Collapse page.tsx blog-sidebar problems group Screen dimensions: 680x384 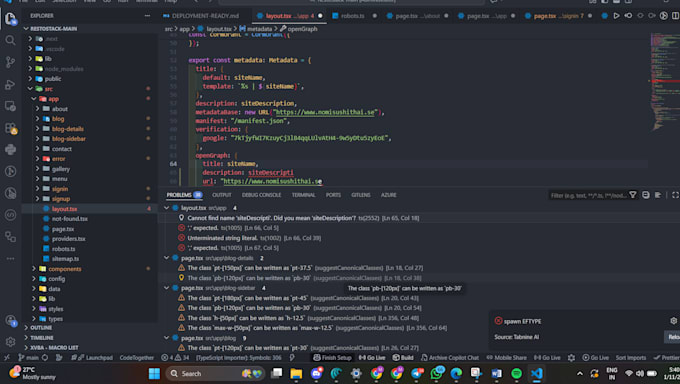tap(167, 288)
